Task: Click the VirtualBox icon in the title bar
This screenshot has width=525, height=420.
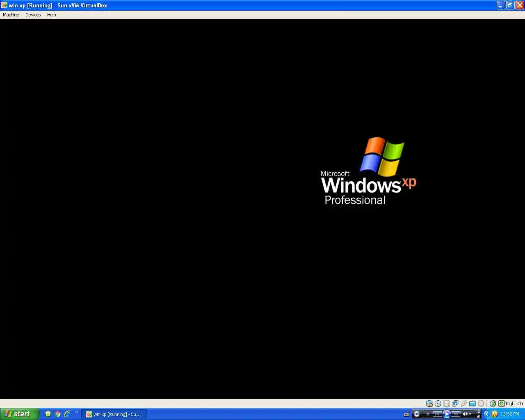Action: point(4,5)
